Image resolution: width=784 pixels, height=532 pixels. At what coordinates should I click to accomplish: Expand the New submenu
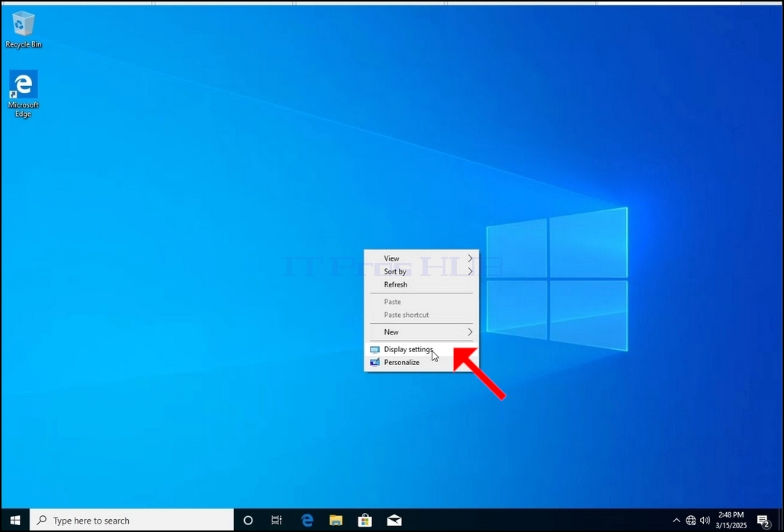coord(421,332)
